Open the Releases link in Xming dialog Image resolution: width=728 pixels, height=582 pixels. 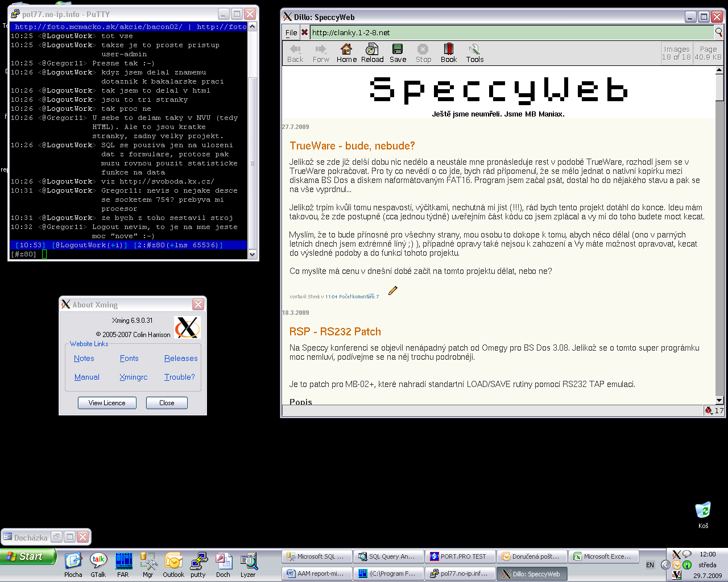(x=181, y=359)
